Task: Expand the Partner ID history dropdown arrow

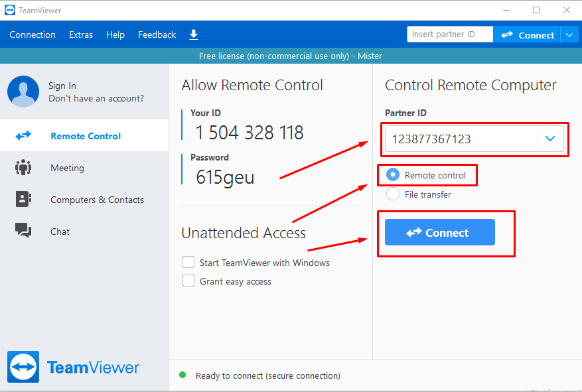Action: (x=550, y=139)
